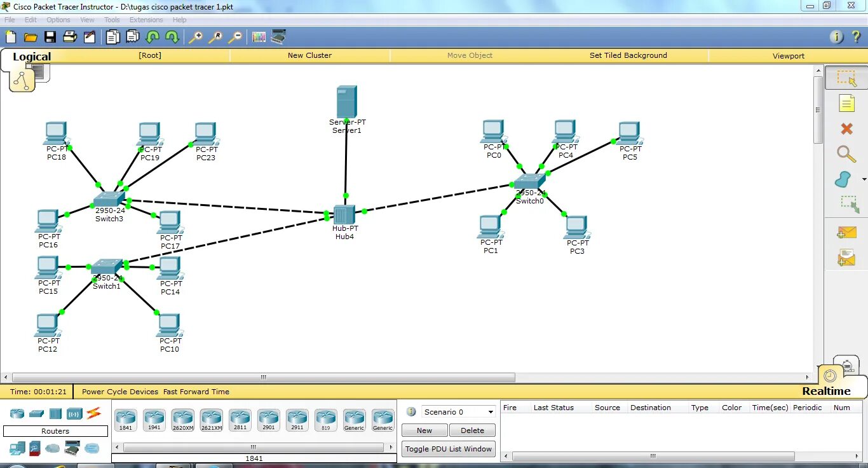Choose the Routers device category icon
This screenshot has width=868, height=468.
tap(17, 413)
